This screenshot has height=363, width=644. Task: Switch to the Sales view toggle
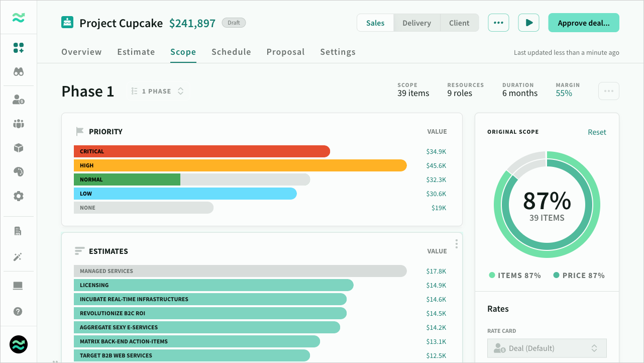[x=375, y=23]
